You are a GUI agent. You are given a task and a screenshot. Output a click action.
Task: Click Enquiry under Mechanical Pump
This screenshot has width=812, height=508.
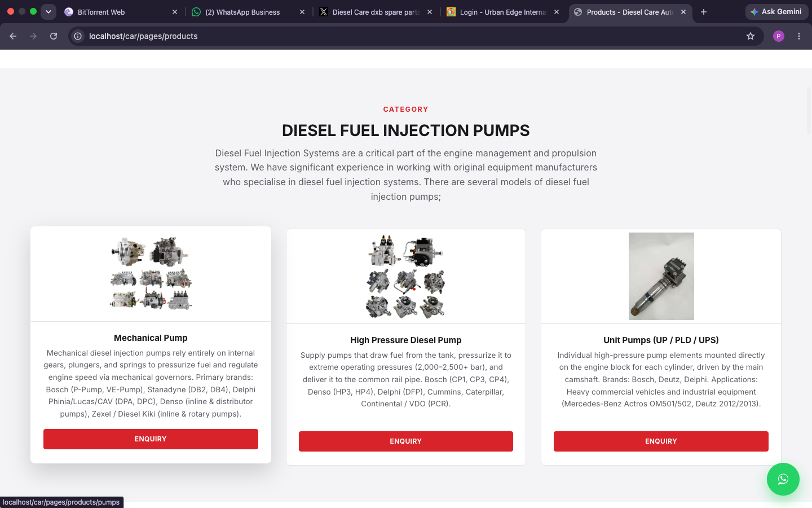pos(151,439)
